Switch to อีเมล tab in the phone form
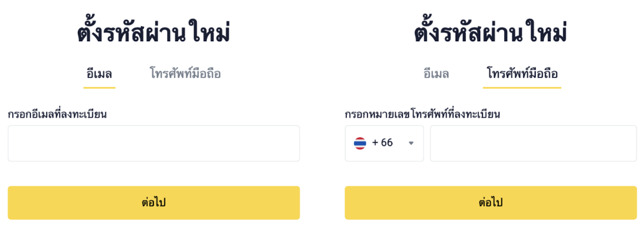 [436, 74]
